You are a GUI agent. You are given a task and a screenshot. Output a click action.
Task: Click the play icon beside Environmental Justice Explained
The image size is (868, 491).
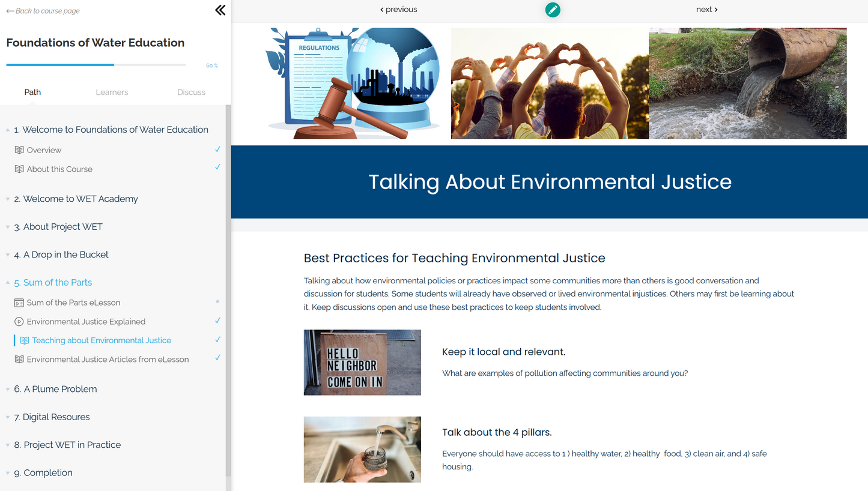click(x=19, y=321)
